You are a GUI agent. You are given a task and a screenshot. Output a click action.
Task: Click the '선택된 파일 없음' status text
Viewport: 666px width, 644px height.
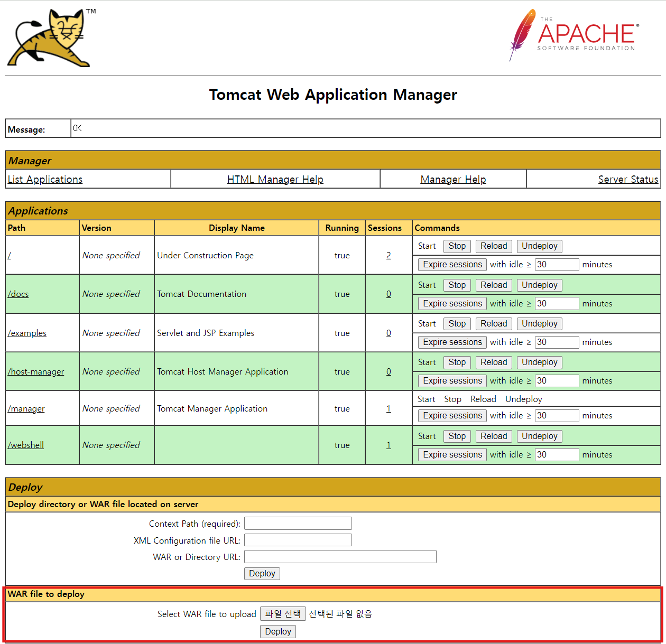tap(340, 614)
